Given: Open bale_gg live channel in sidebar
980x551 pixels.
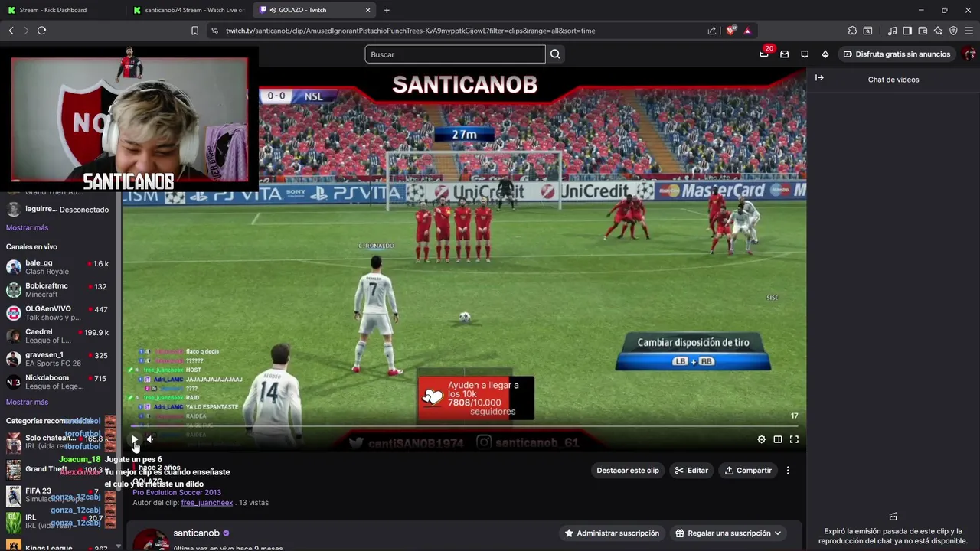Looking at the screenshot, I should 58,267.
